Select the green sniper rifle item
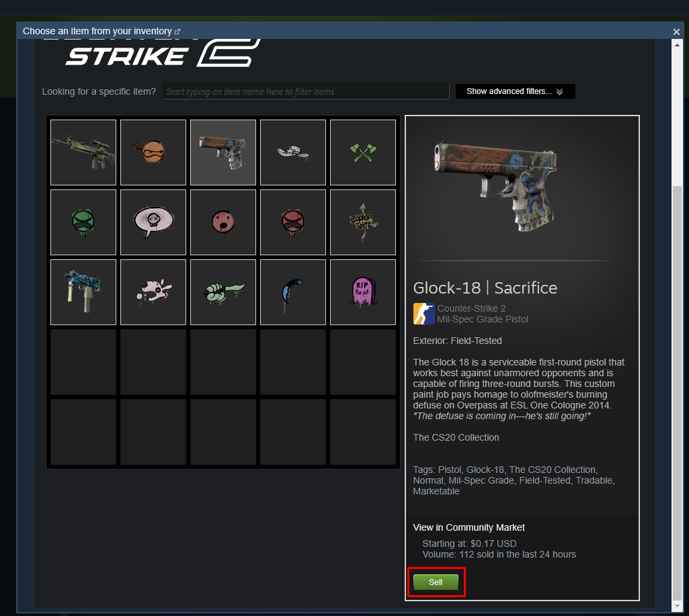Screen dimensions: 689x616 [83, 152]
